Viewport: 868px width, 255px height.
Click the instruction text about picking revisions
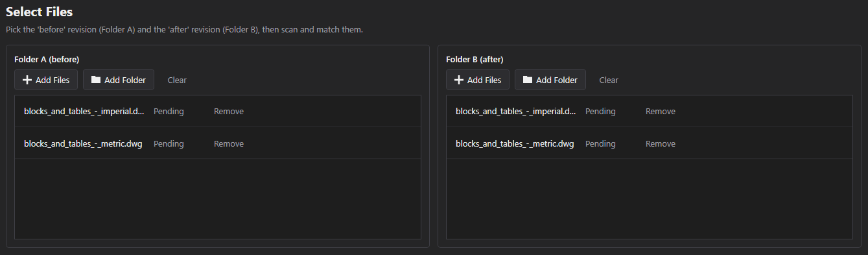point(184,30)
